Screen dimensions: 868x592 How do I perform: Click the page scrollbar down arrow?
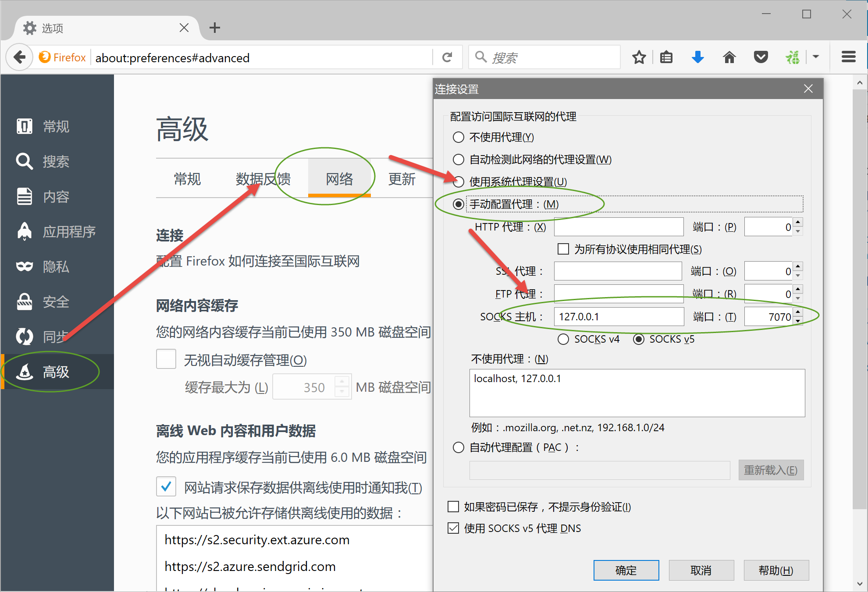(859, 584)
